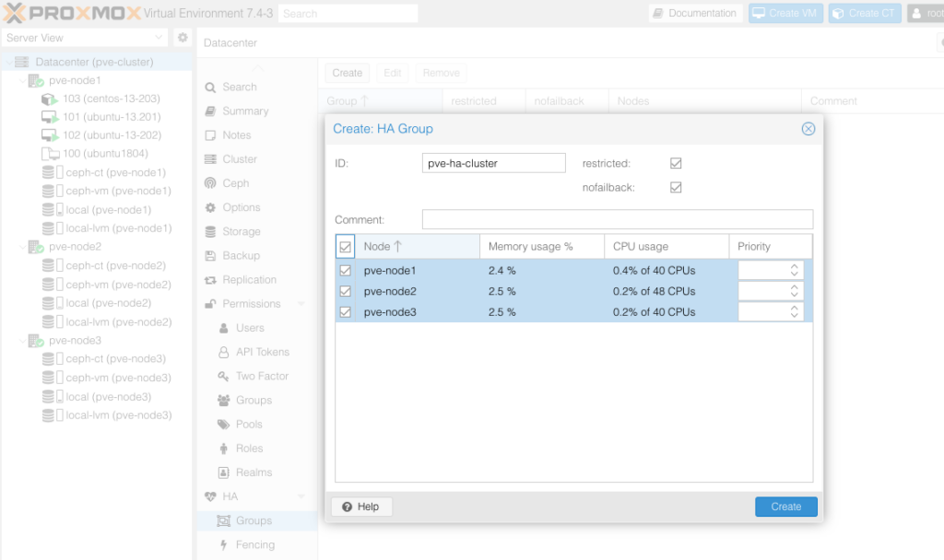
Task: Open Help for HA groups
Action: (361, 507)
